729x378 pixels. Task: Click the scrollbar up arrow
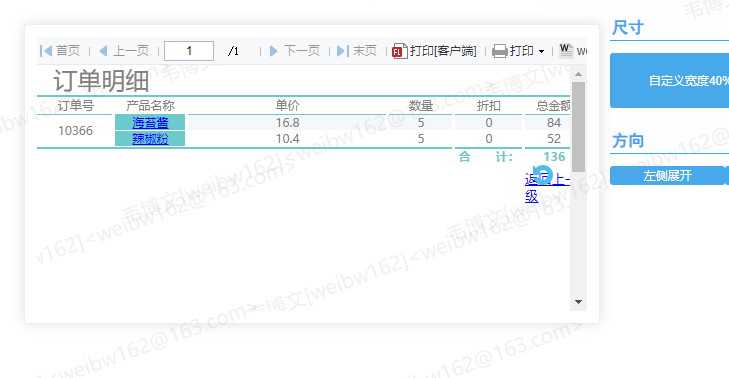pyautogui.click(x=578, y=74)
